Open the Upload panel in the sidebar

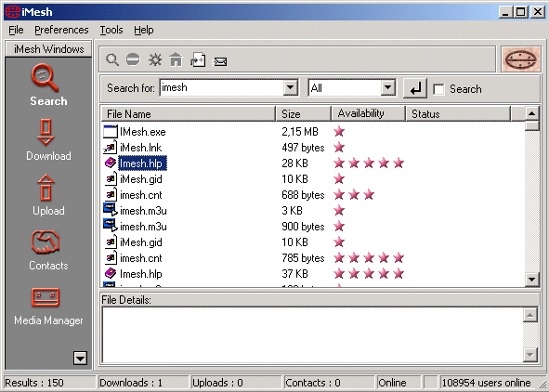click(x=48, y=194)
